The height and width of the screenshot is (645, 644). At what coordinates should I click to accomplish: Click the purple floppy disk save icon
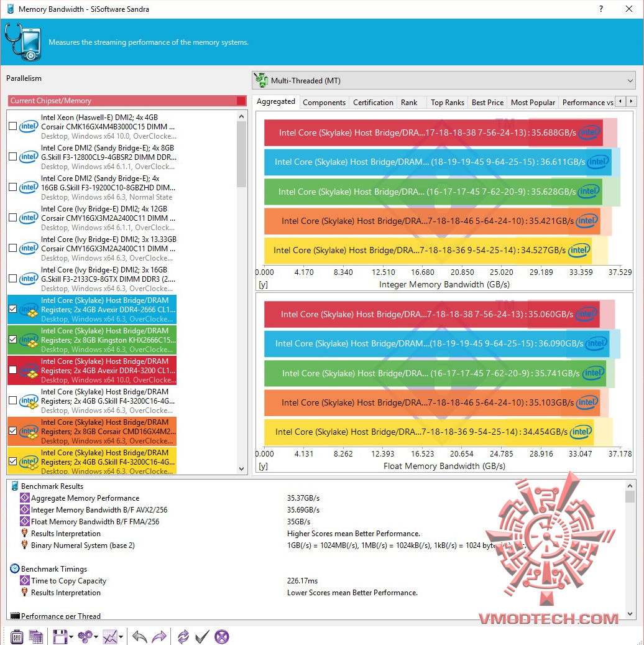[x=60, y=636]
